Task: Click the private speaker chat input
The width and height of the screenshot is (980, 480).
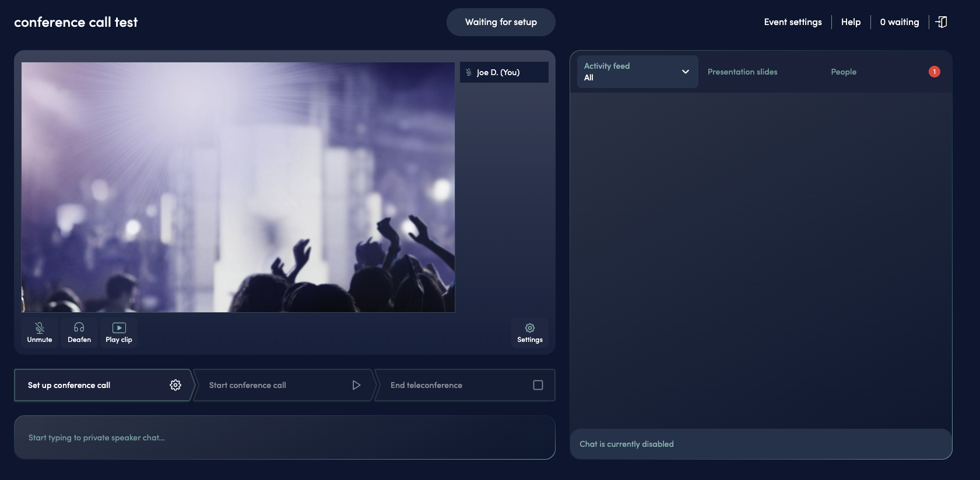Action: point(284,437)
